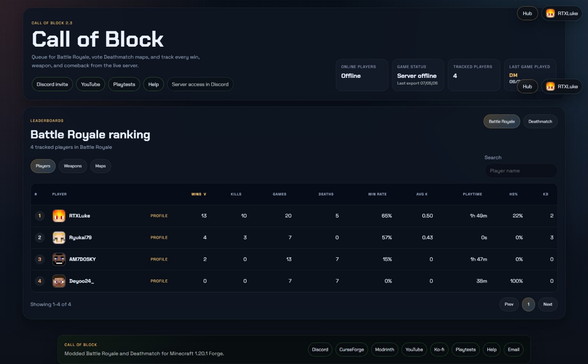The height and width of the screenshot is (364, 588).
Task: Open Playtests from the header buttons
Action: click(124, 84)
